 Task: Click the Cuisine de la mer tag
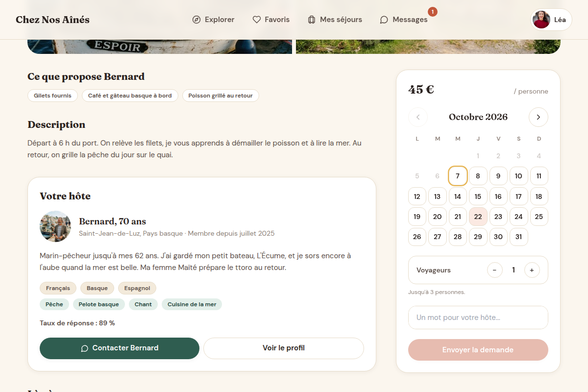192,304
